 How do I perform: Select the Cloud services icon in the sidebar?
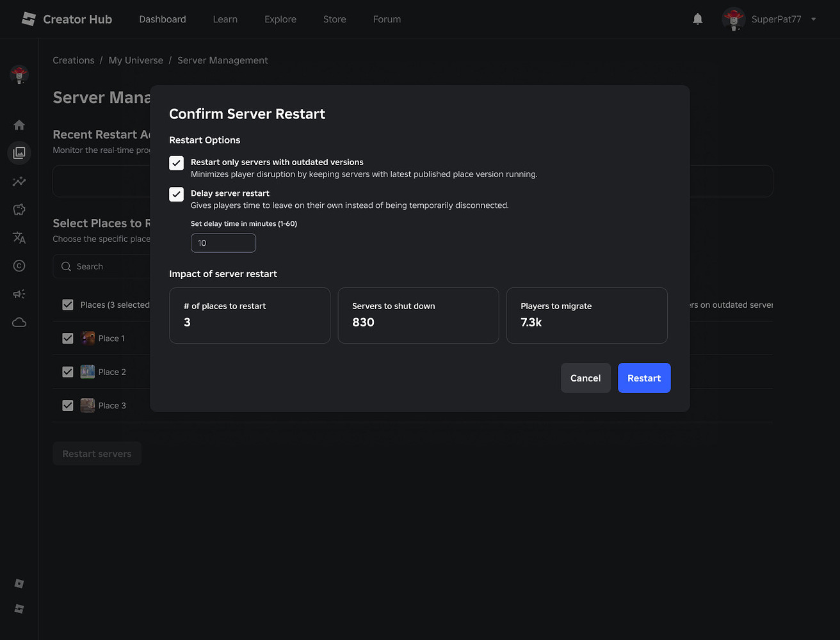(19, 322)
